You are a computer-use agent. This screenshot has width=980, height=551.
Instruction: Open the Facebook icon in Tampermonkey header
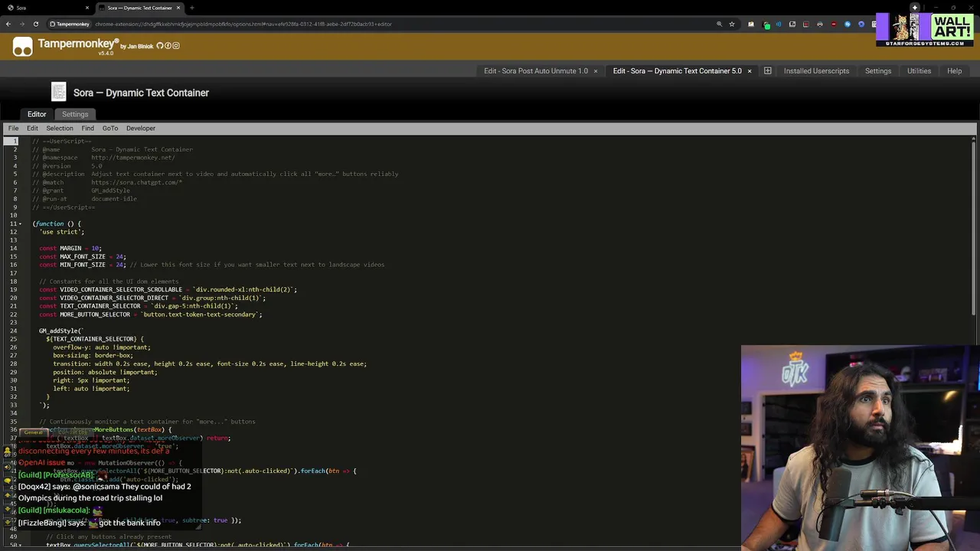click(168, 46)
